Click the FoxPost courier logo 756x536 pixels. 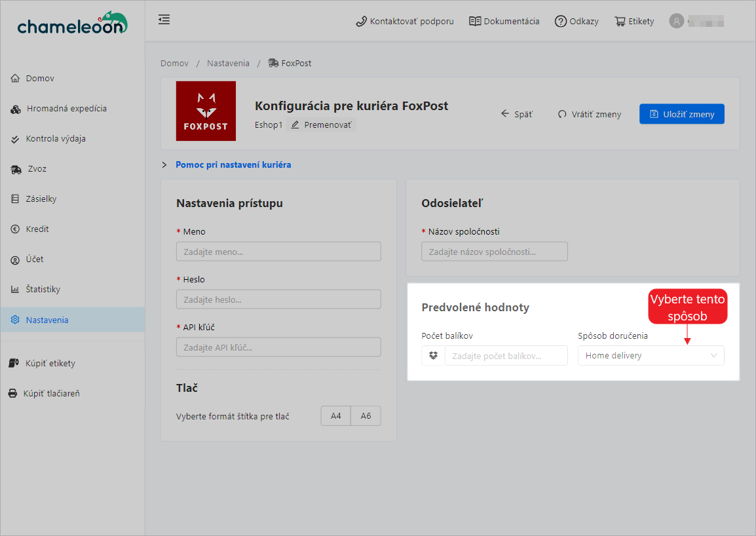206,111
